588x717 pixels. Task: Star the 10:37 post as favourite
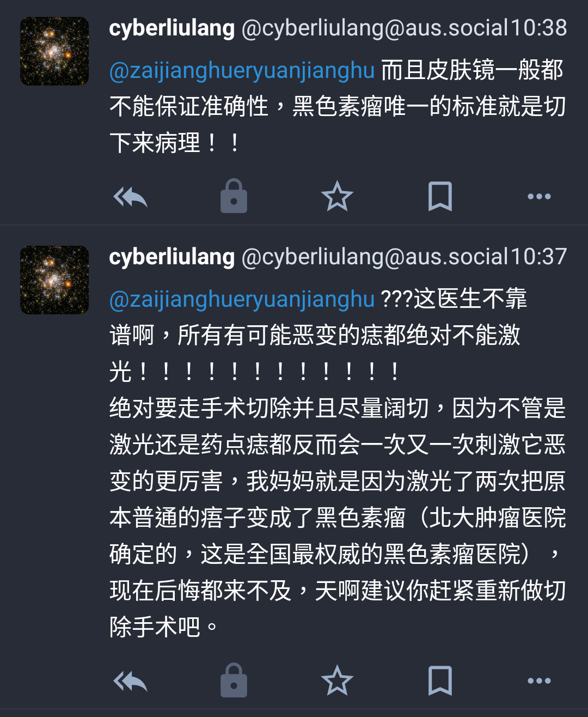pos(337,680)
